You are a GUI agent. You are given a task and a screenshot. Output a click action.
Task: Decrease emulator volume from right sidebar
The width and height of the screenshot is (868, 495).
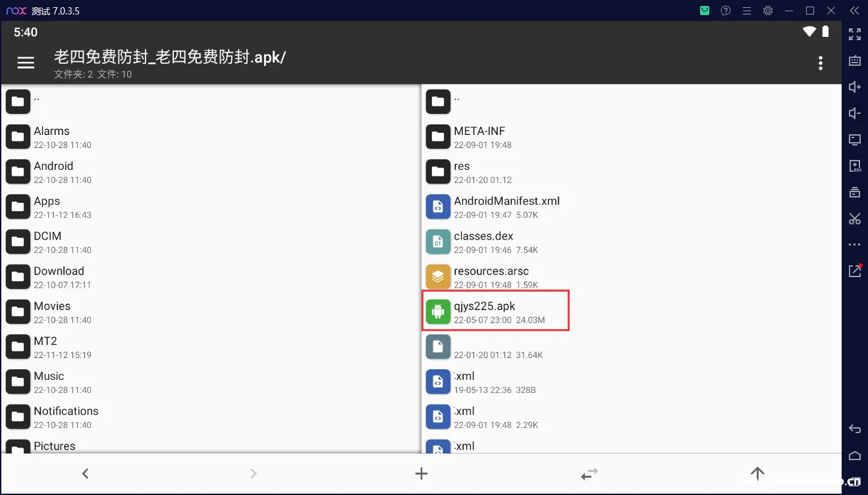coord(854,113)
